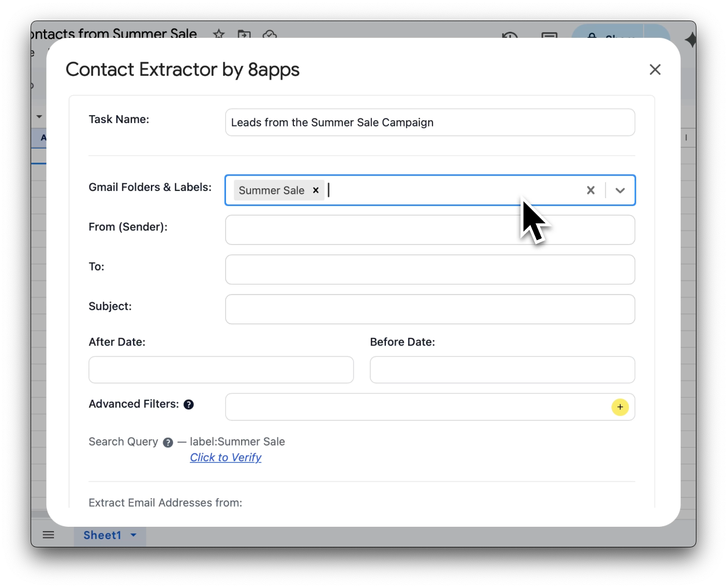Show help for Search Query
This screenshot has width=727, height=588.
point(168,443)
